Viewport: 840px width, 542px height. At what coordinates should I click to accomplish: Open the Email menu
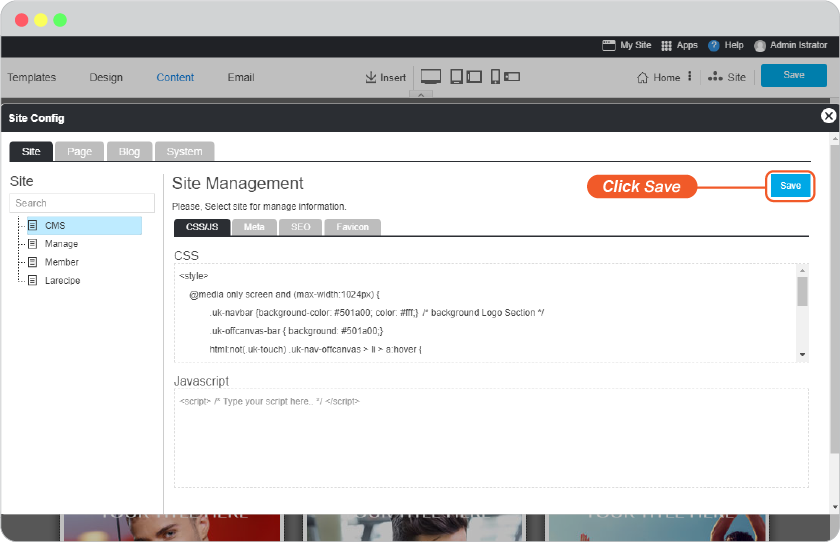coord(241,77)
